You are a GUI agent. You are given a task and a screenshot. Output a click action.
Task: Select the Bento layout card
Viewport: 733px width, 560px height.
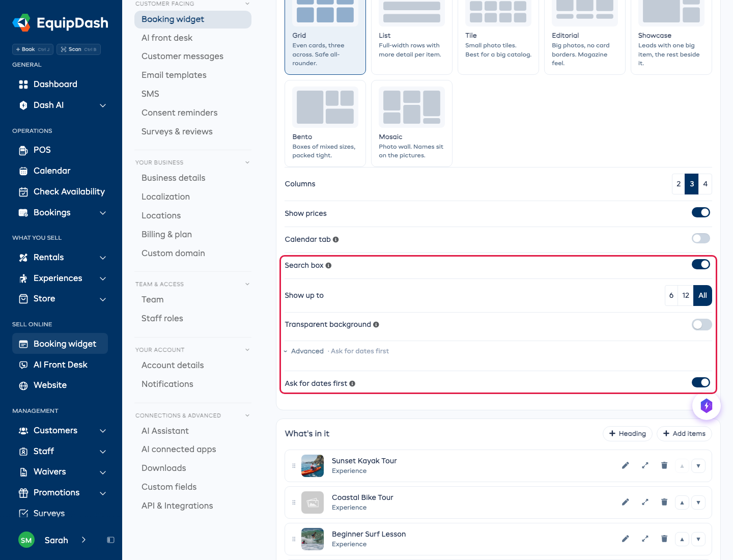[325, 123]
